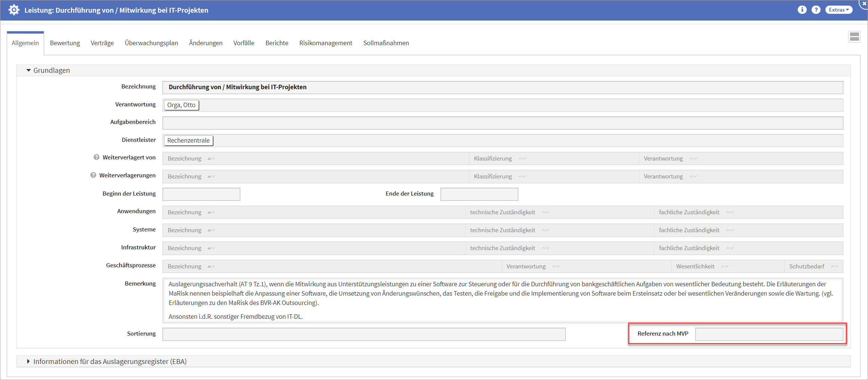Click help icon next to Weiterverlagert von

point(96,157)
